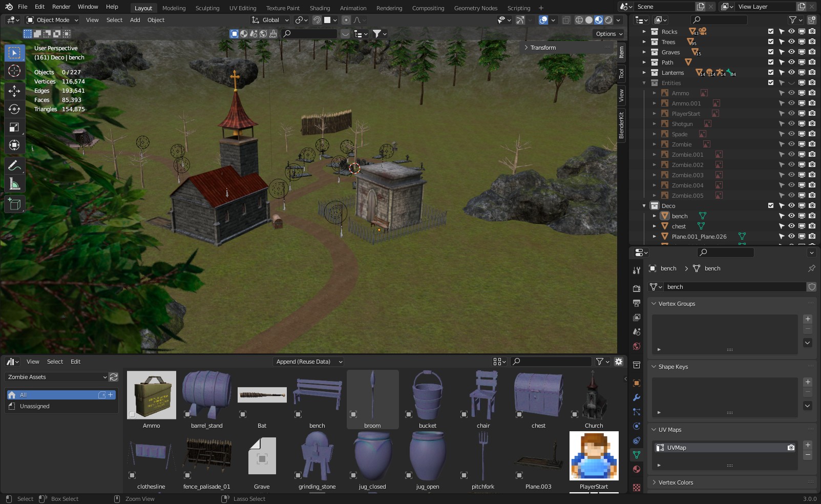Image resolution: width=821 pixels, height=504 pixels.
Task: Open the Object Mode dropdown
Action: tap(52, 20)
